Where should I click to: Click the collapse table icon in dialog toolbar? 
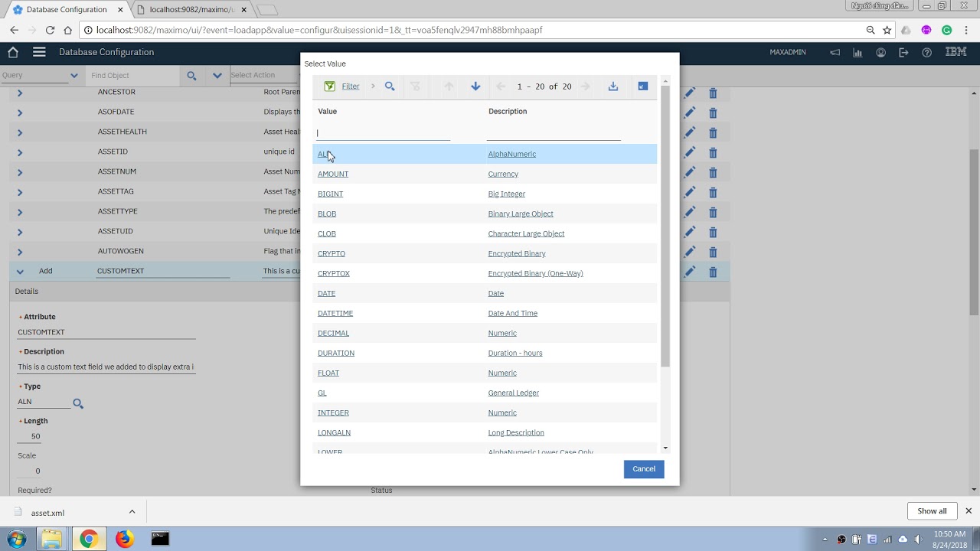[643, 86]
